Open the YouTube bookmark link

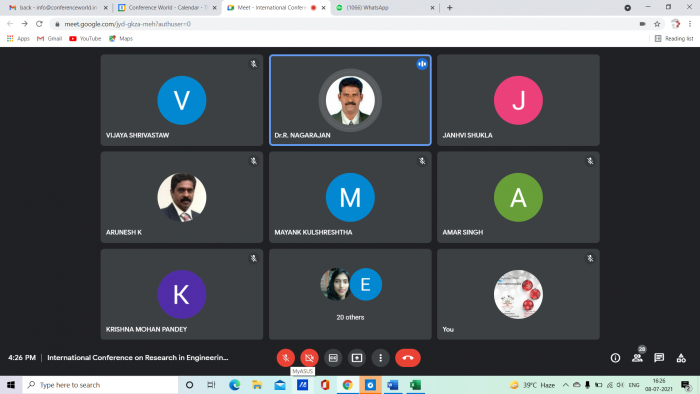click(85, 39)
